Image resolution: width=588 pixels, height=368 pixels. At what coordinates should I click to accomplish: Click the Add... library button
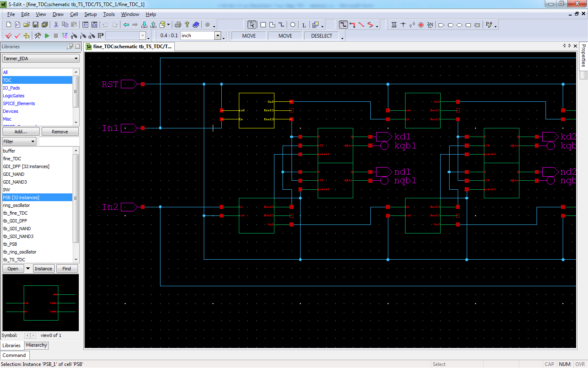pyautogui.click(x=21, y=132)
